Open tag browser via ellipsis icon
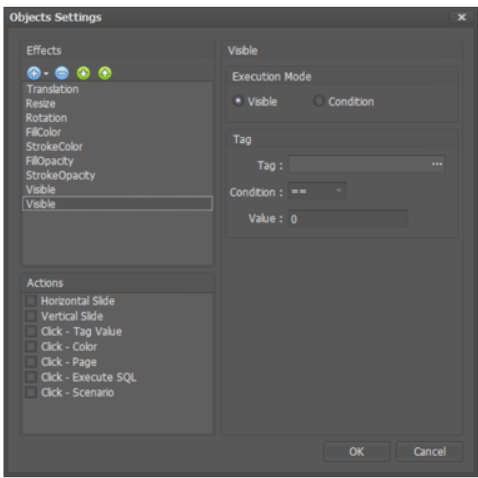This screenshot has height=478, width=478. point(437,164)
